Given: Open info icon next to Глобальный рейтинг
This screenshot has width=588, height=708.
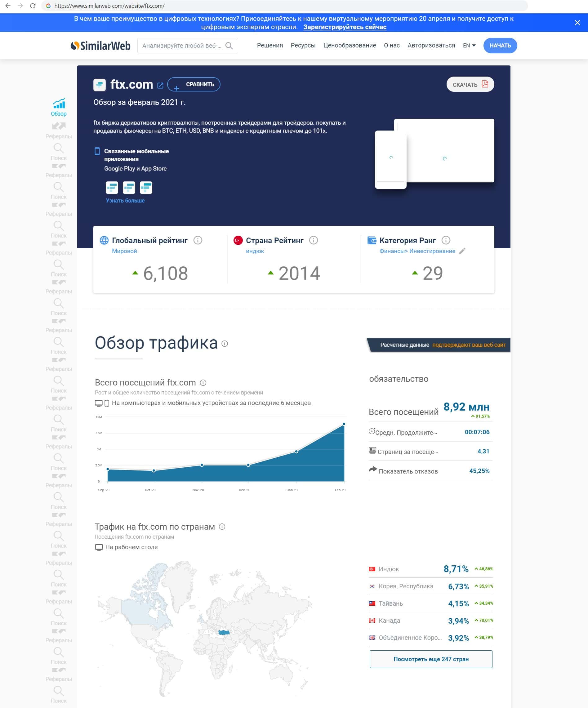Looking at the screenshot, I should pos(198,240).
